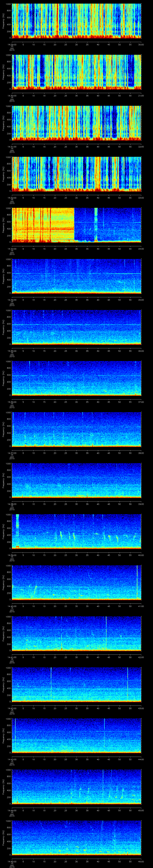Click the 30-second tick label under 14:40:00 panel
153x868 pixels.
click(x=77, y=606)
